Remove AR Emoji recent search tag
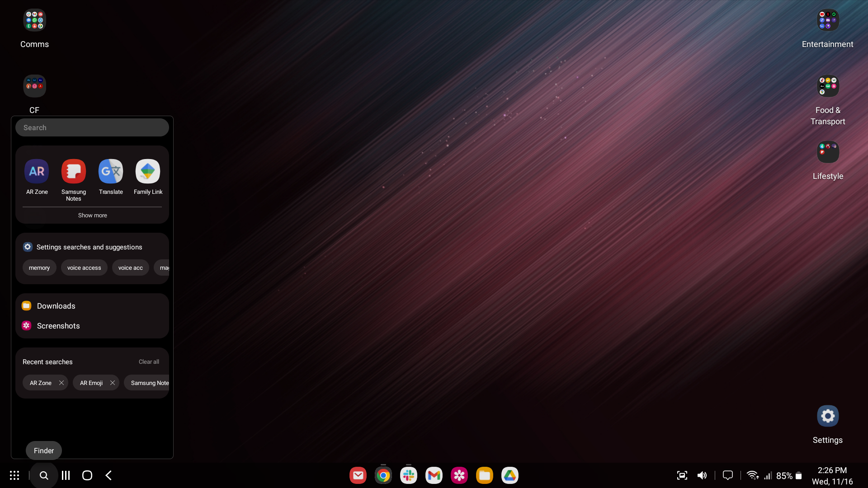The width and height of the screenshot is (868, 488). coord(112,383)
